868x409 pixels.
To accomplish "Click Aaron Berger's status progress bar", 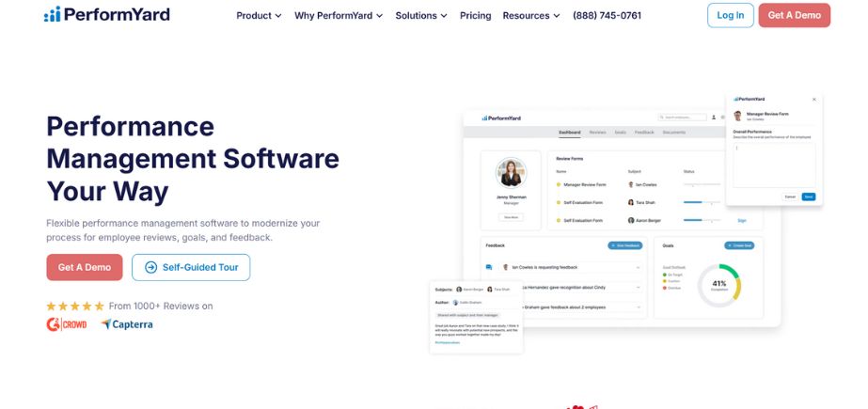I will pyautogui.click(x=702, y=220).
